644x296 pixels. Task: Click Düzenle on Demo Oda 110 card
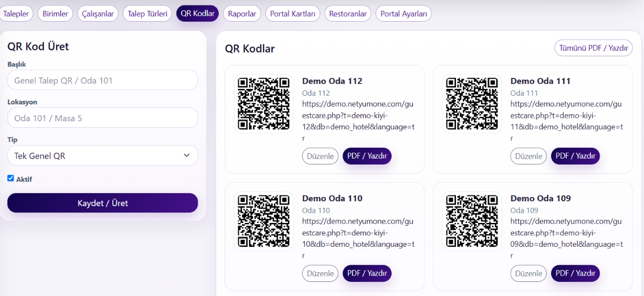(x=320, y=273)
